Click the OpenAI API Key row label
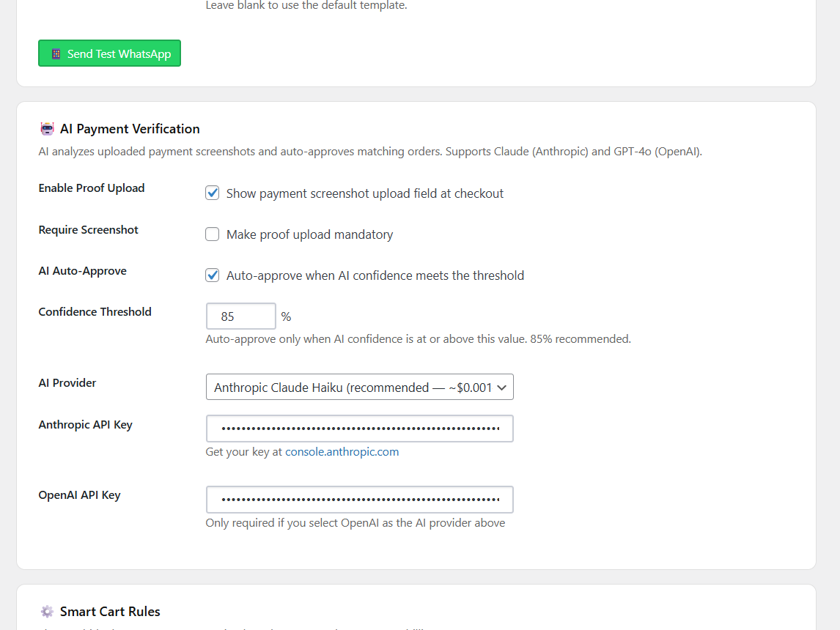This screenshot has width=840, height=630. pos(79,495)
